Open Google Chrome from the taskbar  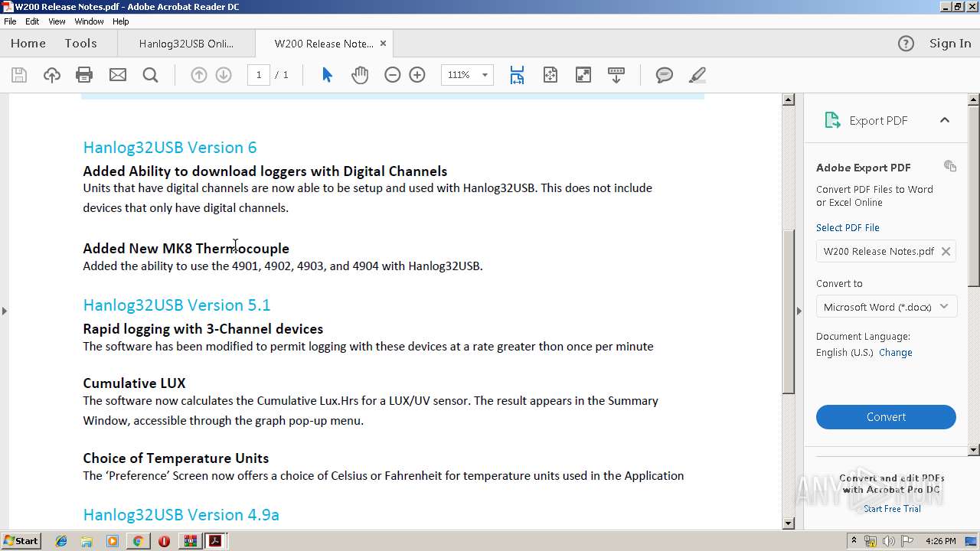tap(138, 541)
